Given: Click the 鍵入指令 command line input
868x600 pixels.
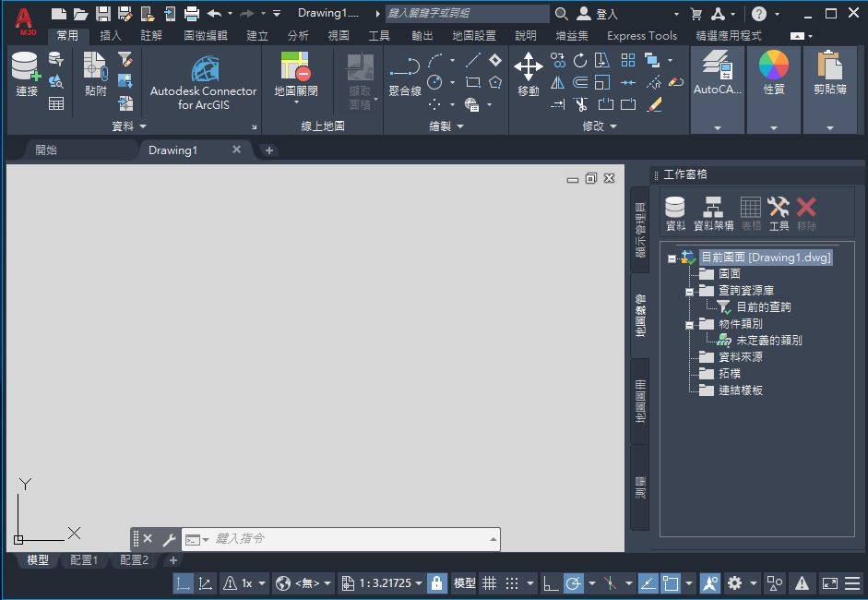Looking at the screenshot, I should pos(351,539).
